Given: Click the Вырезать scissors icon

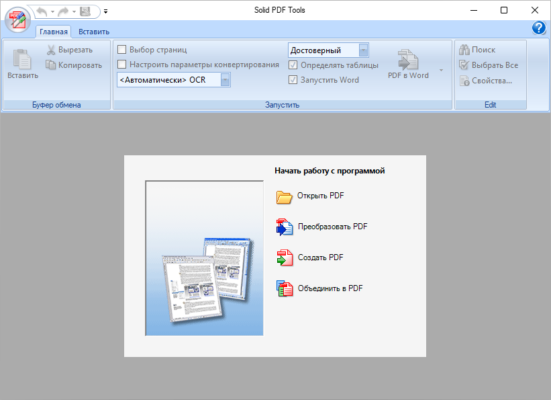Looking at the screenshot, I should (x=51, y=50).
